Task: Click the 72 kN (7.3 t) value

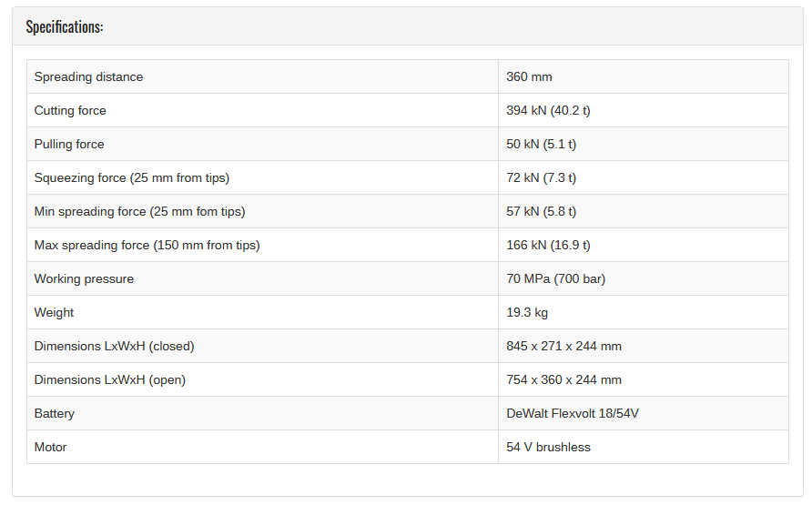Action: point(541,177)
